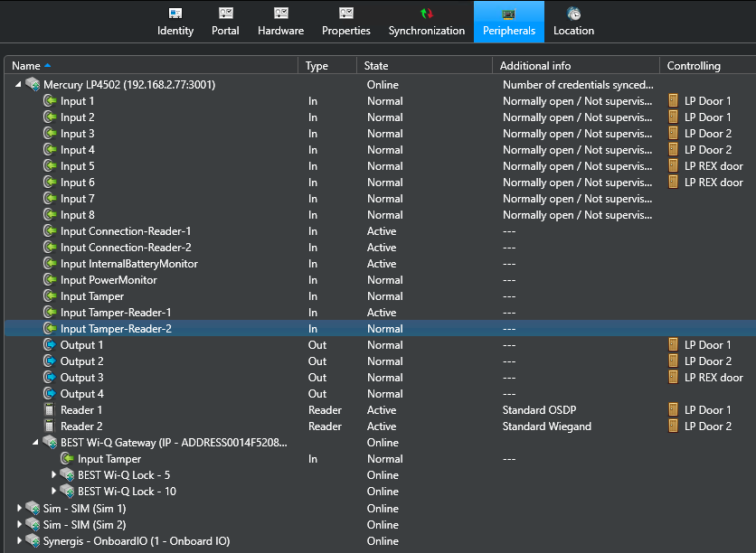Screen dimensions: 756x553
Task: Collapse the BEST Wi-Q Gateway node
Action: click(36, 443)
